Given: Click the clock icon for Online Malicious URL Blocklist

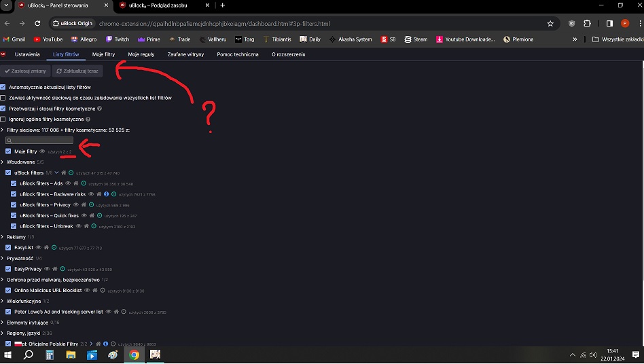Looking at the screenshot, I should [103, 291].
